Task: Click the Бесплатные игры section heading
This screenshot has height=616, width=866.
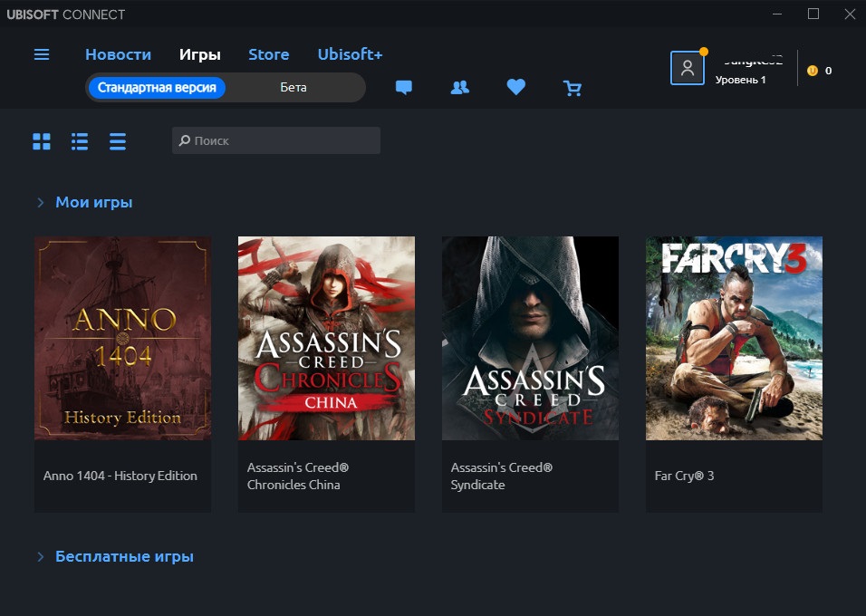Action: [x=125, y=556]
